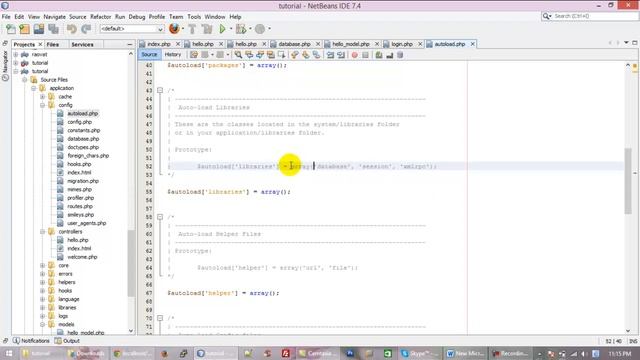This screenshot has width=640, height=360.
Task: Minimize the Projects panel
Action: point(129,44)
